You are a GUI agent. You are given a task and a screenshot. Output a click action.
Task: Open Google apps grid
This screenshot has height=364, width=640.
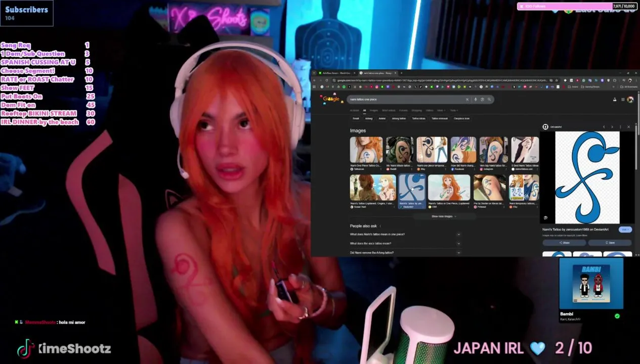(623, 100)
